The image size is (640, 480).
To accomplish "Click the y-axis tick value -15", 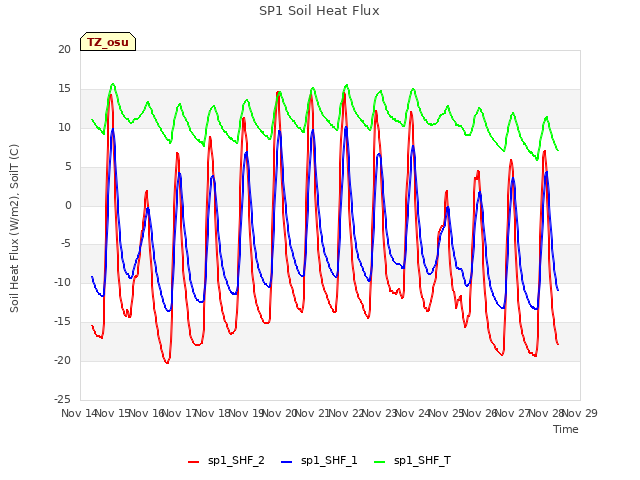I will tap(63, 322).
